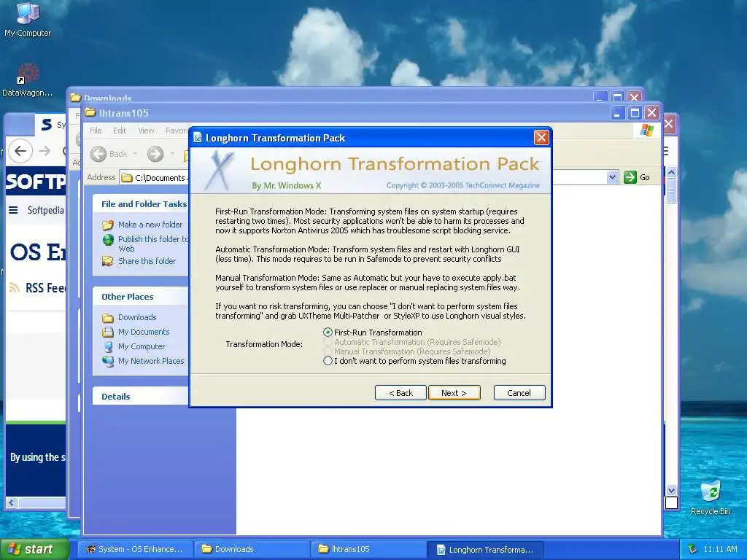Image resolution: width=747 pixels, height=560 pixels.
Task: Click the Next > button
Action: tap(454, 393)
